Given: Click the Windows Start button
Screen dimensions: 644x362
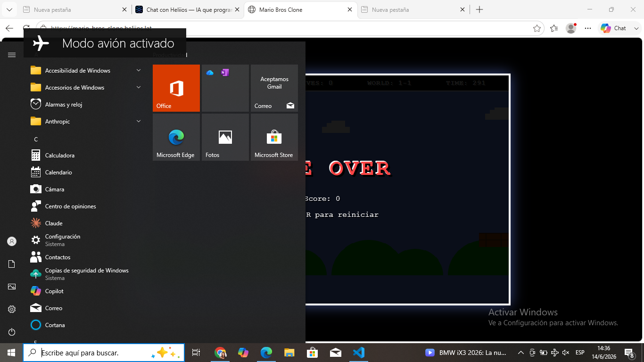Looking at the screenshot, I should pos(11,353).
